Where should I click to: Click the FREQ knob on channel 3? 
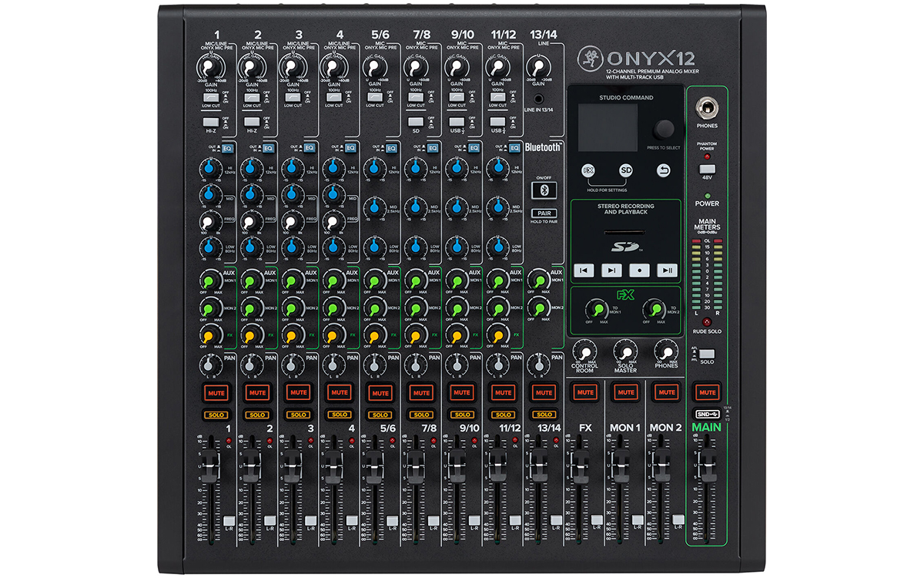293,222
